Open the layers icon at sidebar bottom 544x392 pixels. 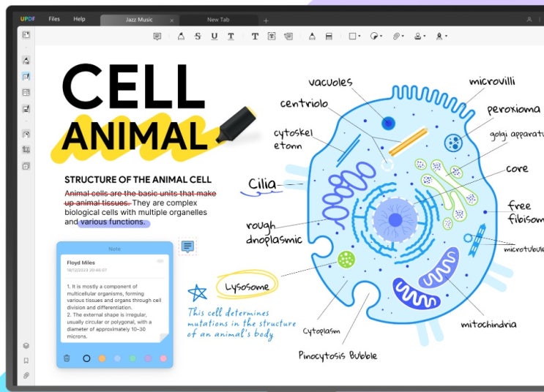pos(26,345)
